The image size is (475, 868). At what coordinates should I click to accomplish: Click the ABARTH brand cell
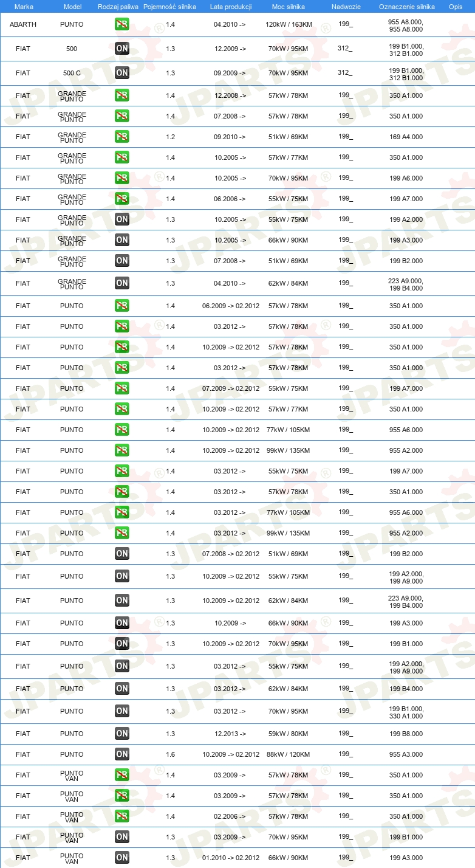click(23, 25)
